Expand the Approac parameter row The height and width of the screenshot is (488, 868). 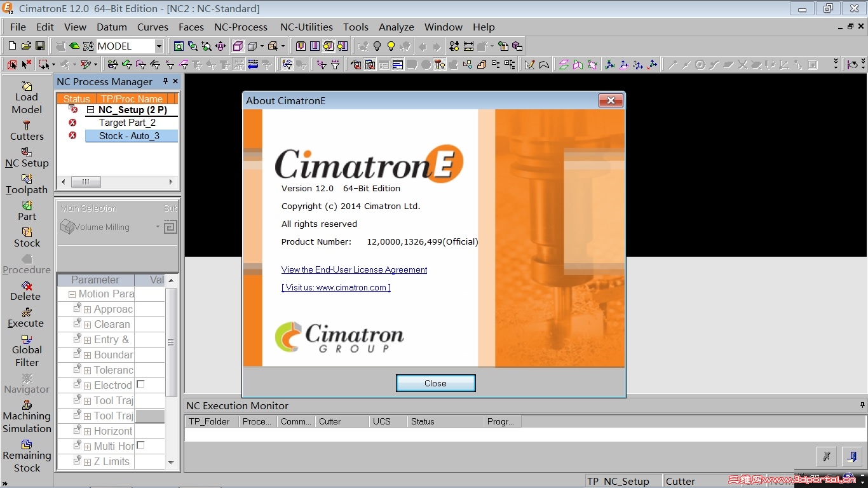point(87,309)
